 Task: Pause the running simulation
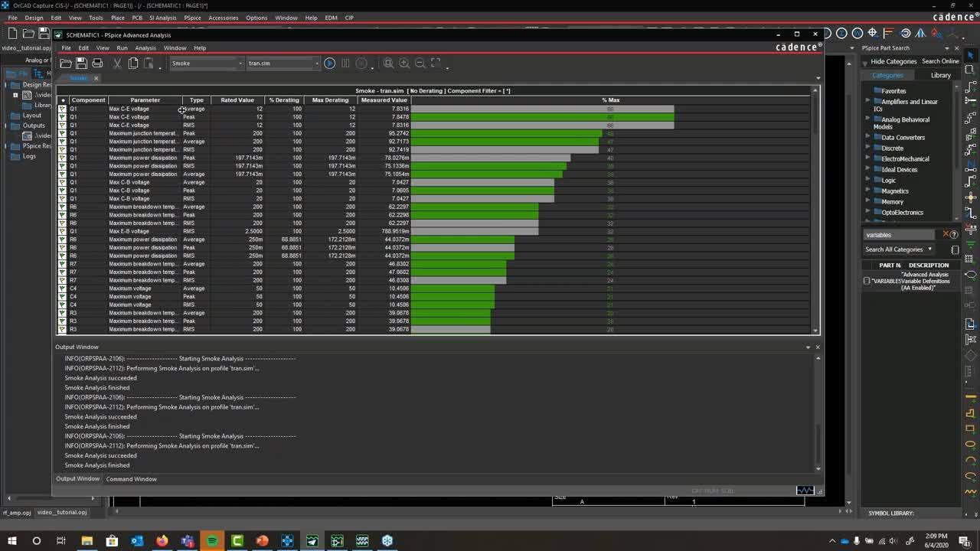point(345,64)
